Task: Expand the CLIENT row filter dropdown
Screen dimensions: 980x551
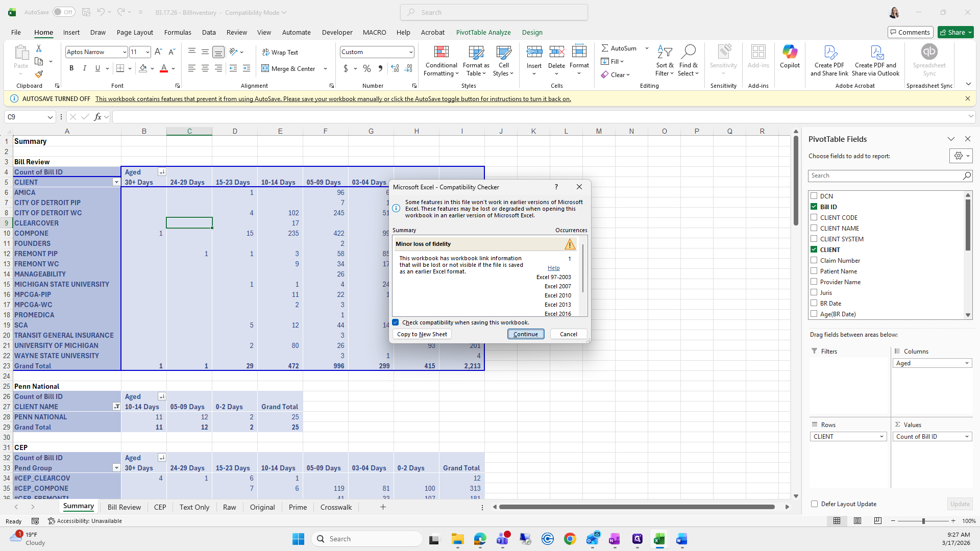Action: (116, 182)
